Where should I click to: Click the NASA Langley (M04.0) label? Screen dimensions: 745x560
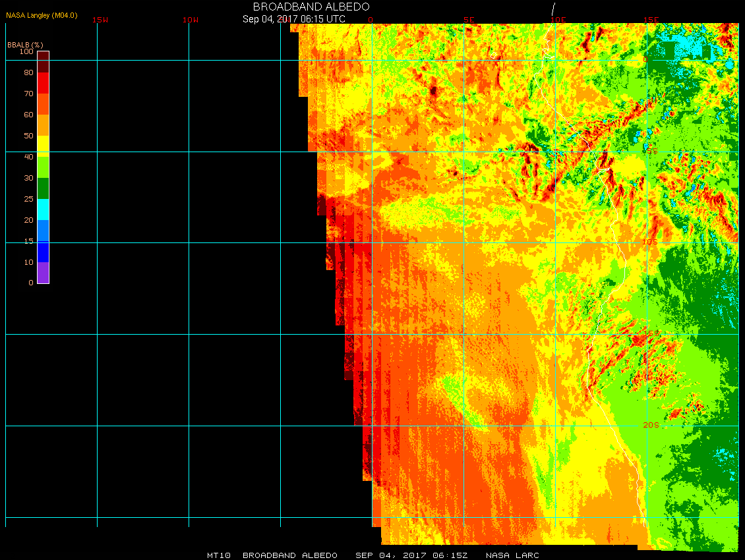[42, 14]
